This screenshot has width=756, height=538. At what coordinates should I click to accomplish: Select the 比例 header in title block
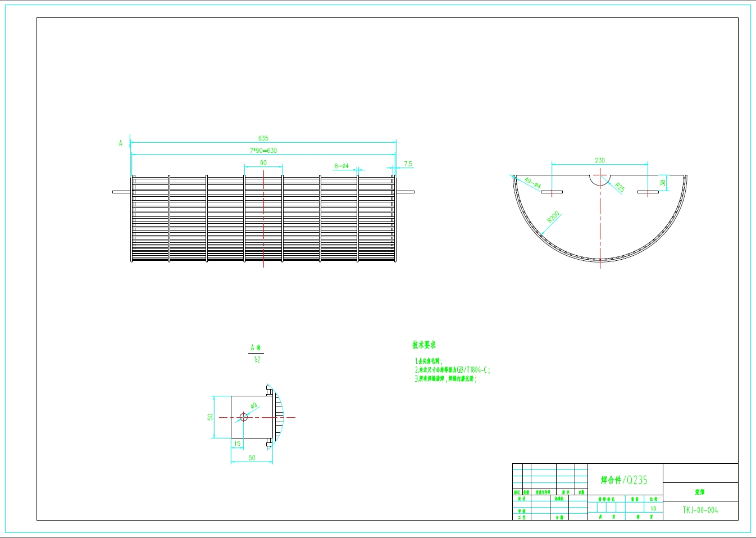(653, 499)
